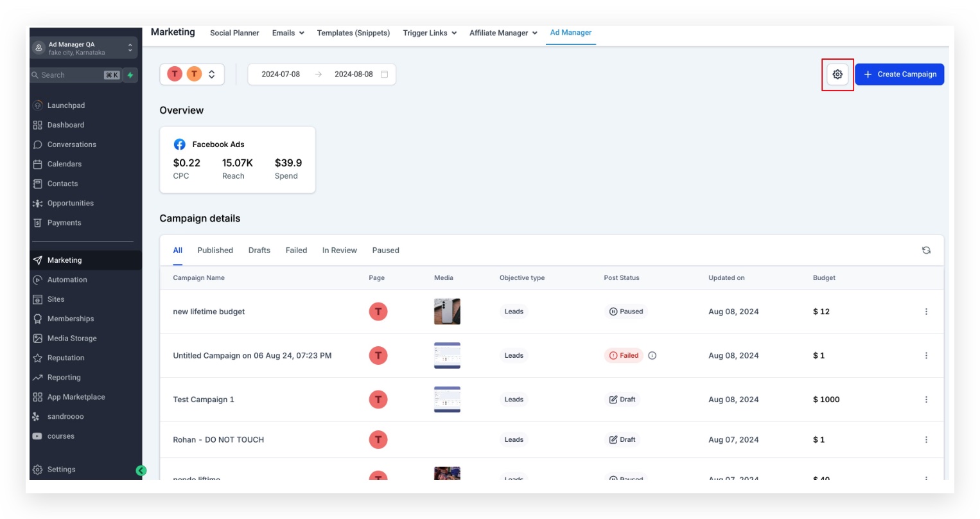Open Conversations from the sidebar
980x519 pixels.
pos(71,145)
